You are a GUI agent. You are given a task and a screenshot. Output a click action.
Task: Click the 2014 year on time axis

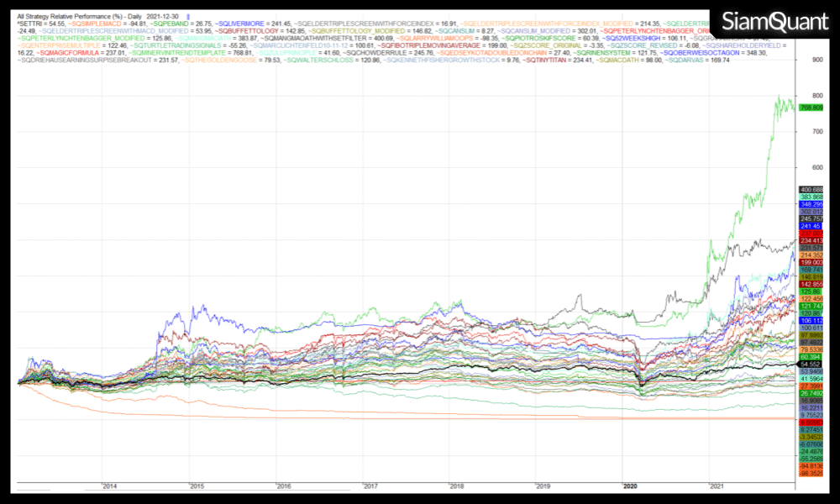pyautogui.click(x=109, y=486)
